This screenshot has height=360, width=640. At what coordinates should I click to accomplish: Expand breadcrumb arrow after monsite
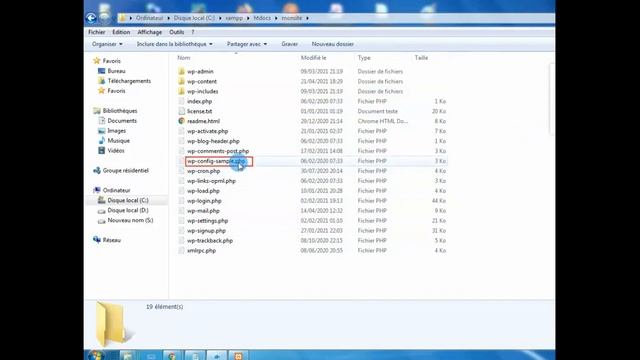pos(307,18)
